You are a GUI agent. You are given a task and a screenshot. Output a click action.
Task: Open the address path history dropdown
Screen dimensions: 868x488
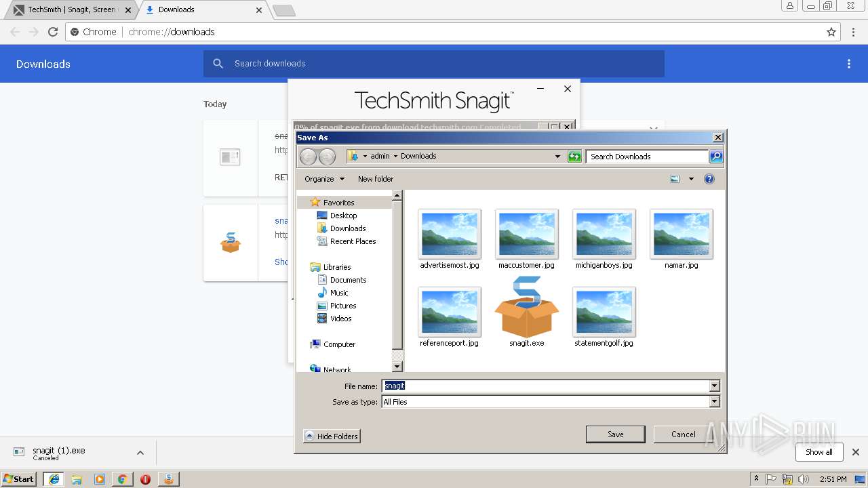coord(557,157)
